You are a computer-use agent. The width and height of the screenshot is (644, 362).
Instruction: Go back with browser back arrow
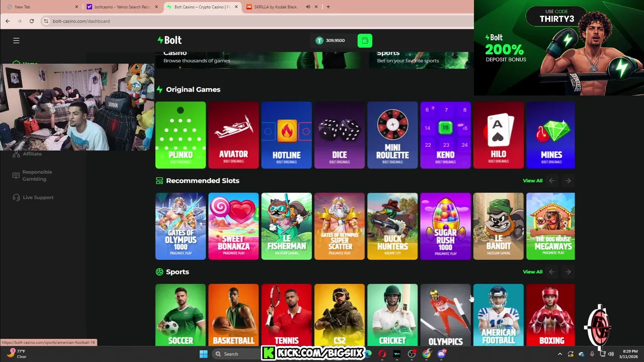click(8, 21)
